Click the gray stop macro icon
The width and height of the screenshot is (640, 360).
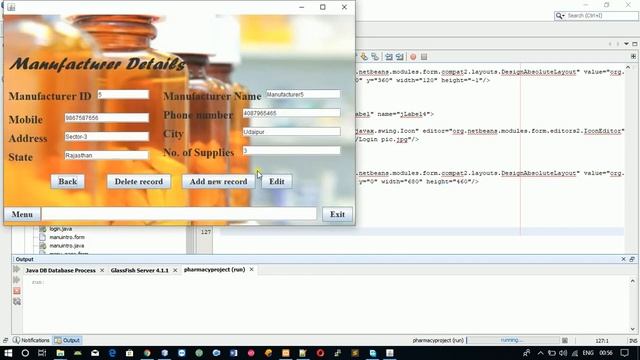(x=424, y=57)
